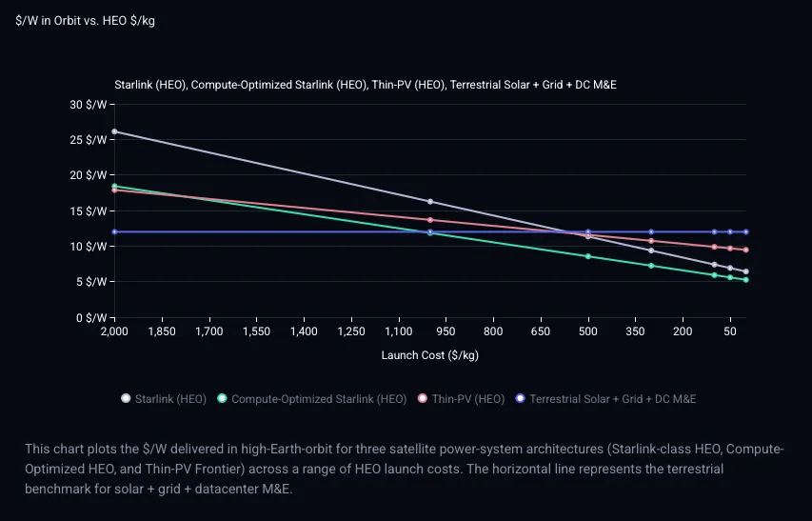This screenshot has height=521, width=812.
Task: Select Terrestrial line point above 300 $/kg
Action: point(651,231)
